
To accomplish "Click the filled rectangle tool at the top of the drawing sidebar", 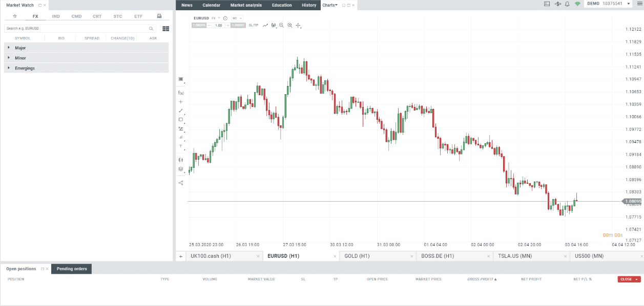I will (x=180, y=79).
